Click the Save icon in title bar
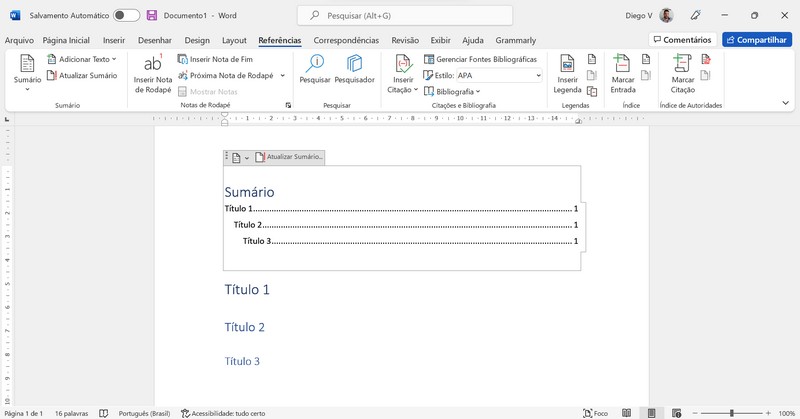Viewport: 800px width, 419px height. click(x=152, y=15)
